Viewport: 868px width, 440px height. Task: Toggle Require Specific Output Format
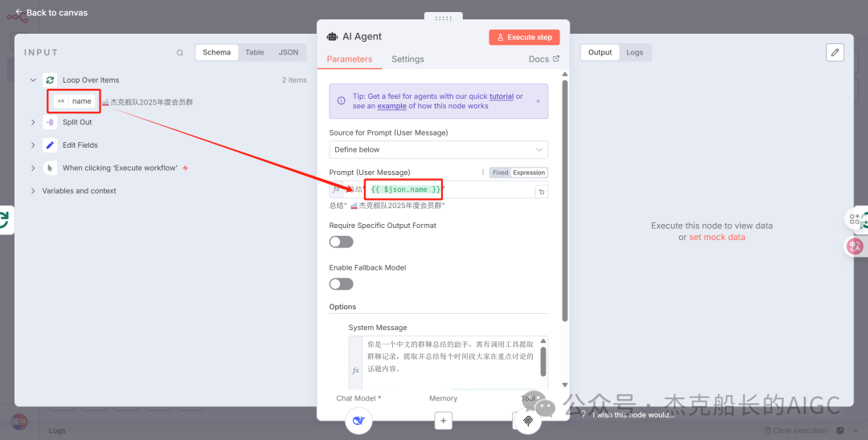[341, 242]
